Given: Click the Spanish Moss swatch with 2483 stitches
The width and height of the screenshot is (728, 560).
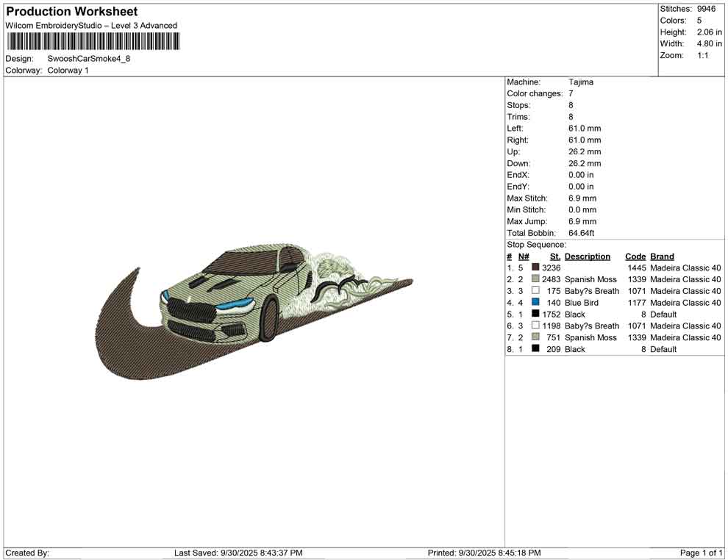Looking at the screenshot, I should [535, 279].
